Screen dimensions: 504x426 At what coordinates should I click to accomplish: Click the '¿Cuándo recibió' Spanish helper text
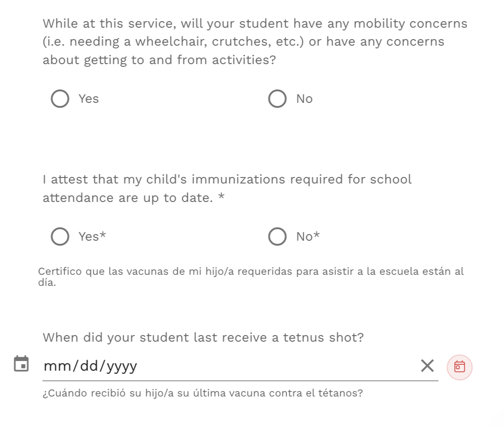tap(203, 393)
